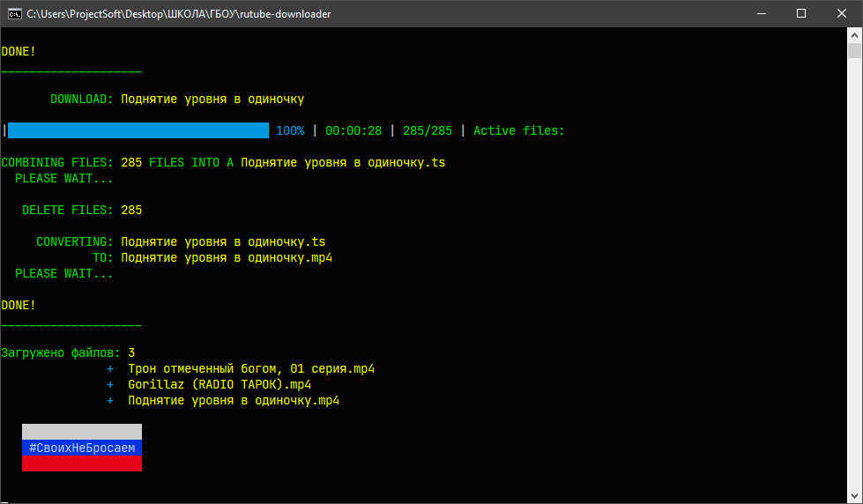Image resolution: width=863 pixels, height=504 pixels.
Task: Click the scrollbar up arrow
Action: (855, 34)
